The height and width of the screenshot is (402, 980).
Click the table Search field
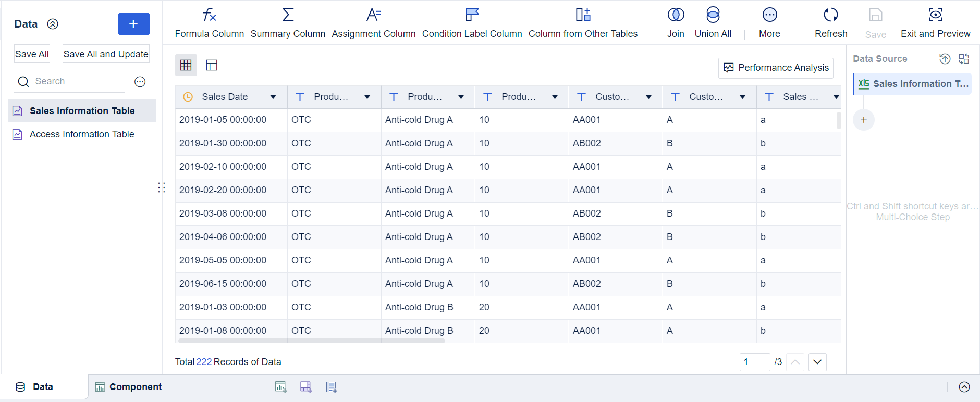pos(78,81)
